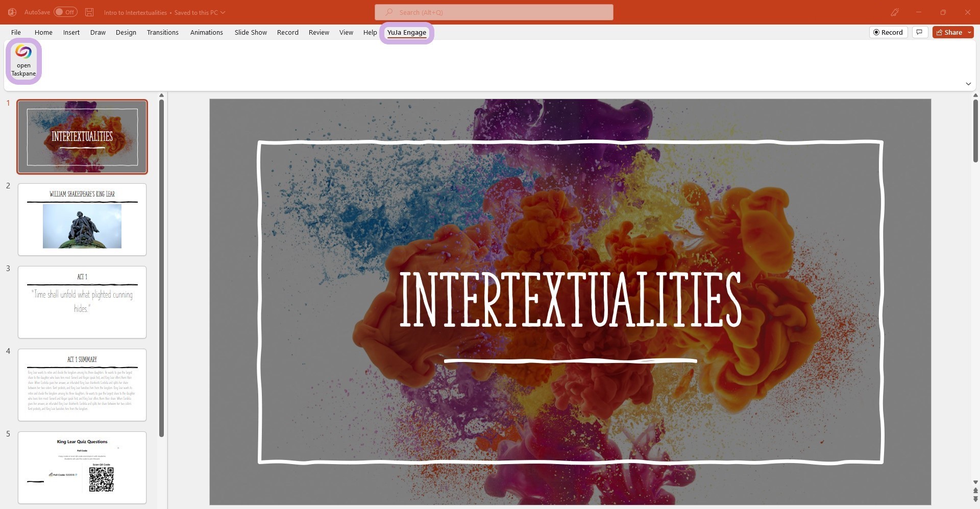
Task: Open the Help tab
Action: (x=370, y=32)
